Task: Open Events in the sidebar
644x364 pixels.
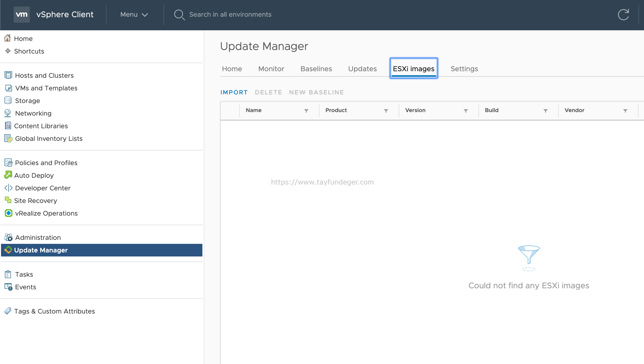Action: 25,287
